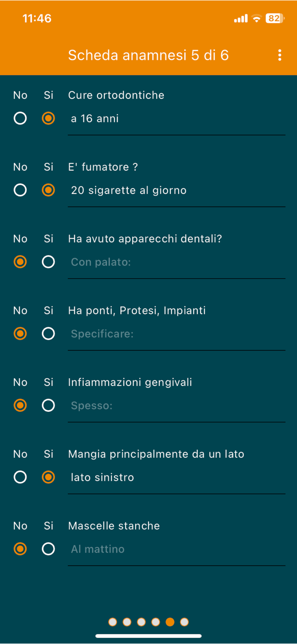Tap the battery indicator in status bar
Screen dimensions: 297x644
coord(275,18)
